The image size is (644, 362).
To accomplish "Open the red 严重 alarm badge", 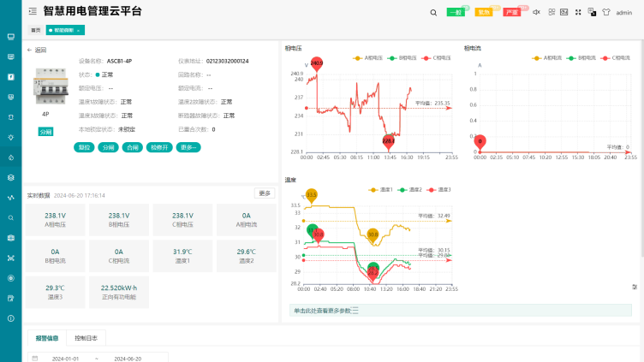I will (x=512, y=12).
